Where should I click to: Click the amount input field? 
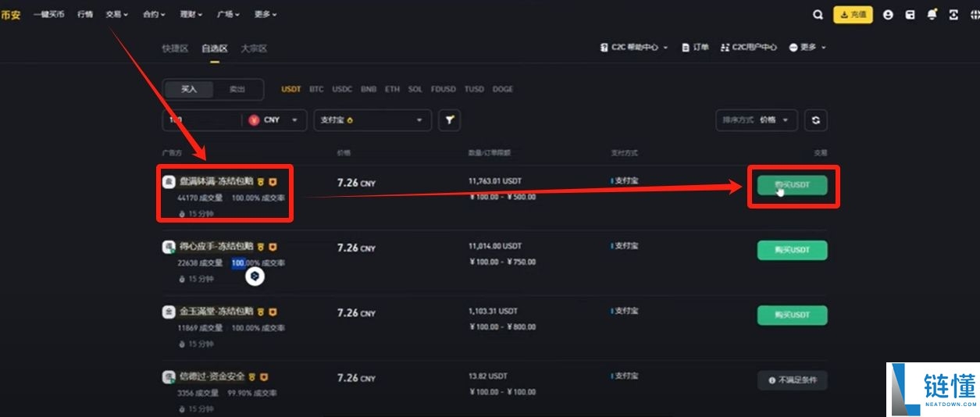[x=201, y=120]
